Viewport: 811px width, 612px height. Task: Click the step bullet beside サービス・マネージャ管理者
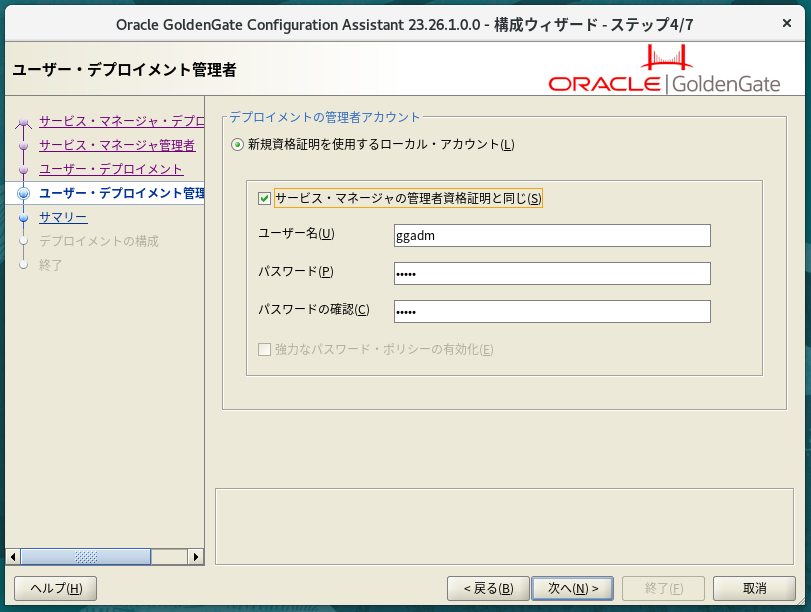point(24,146)
